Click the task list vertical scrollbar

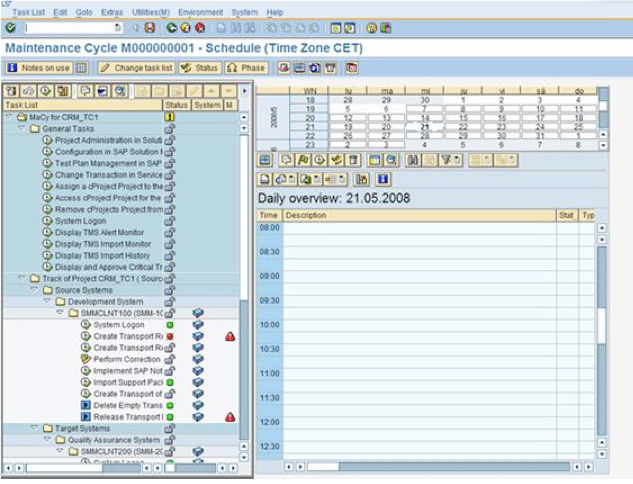point(244,287)
